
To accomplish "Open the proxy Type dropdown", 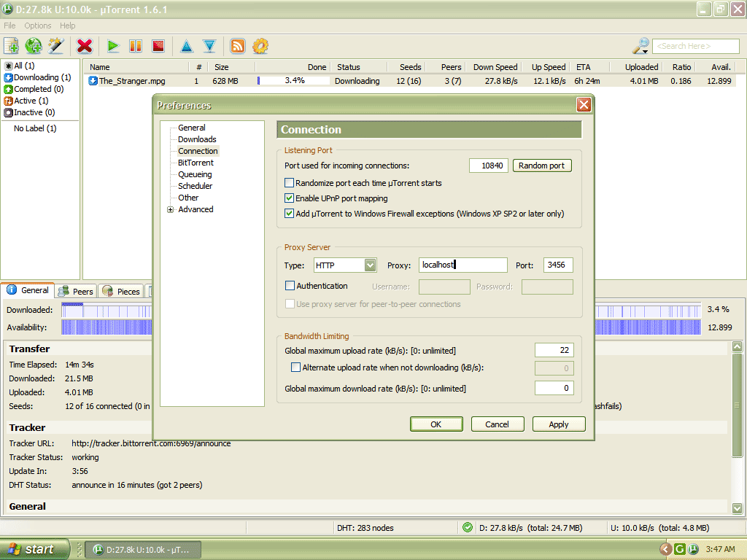I will coord(370,265).
